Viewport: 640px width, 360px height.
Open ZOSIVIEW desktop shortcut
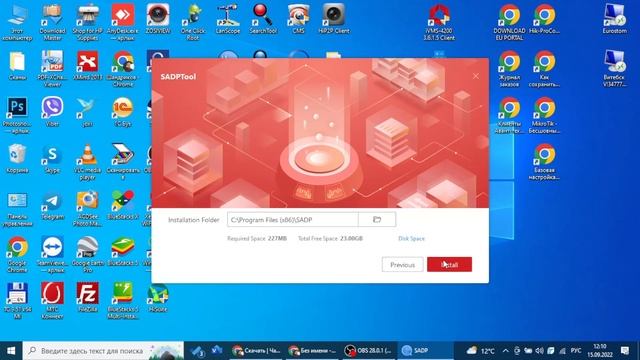(x=158, y=19)
